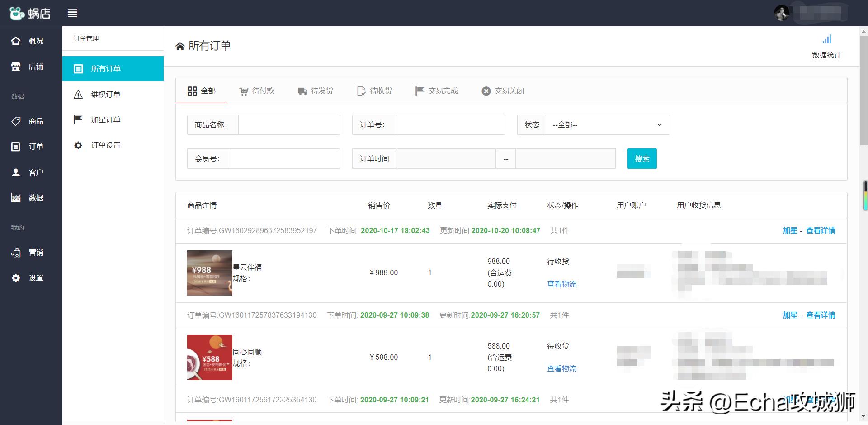Click 查看物流 on the ¥988 order
The width and height of the screenshot is (868, 425).
(x=561, y=284)
